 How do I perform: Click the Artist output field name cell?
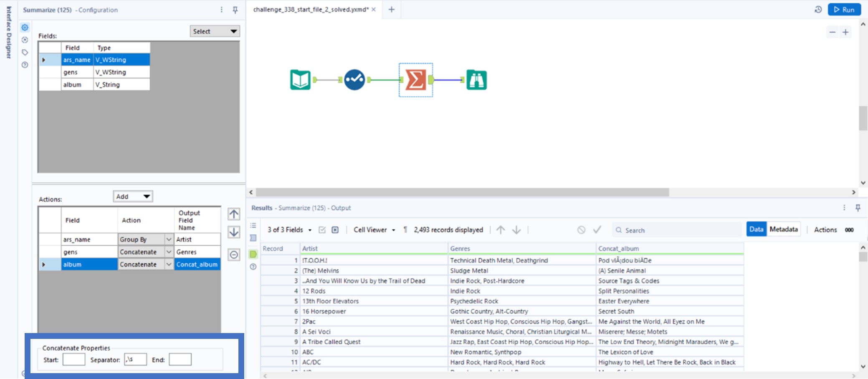[x=197, y=239]
